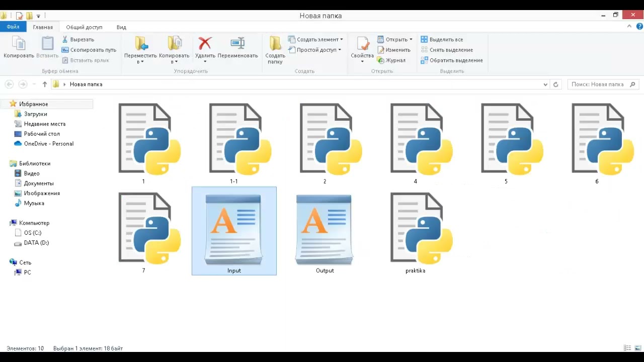Screen dimensions: 644x362
Task: Cut selection with Вырезать scissors
Action: [78, 39]
